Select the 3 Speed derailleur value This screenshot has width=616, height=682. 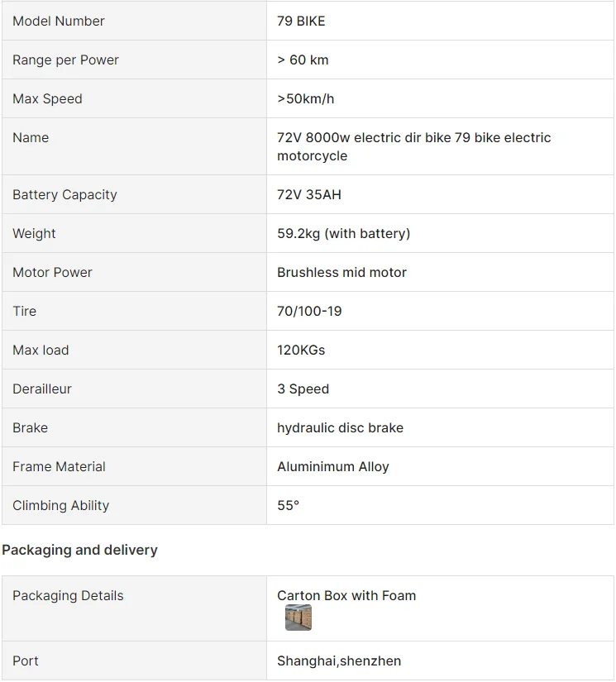[x=303, y=389]
